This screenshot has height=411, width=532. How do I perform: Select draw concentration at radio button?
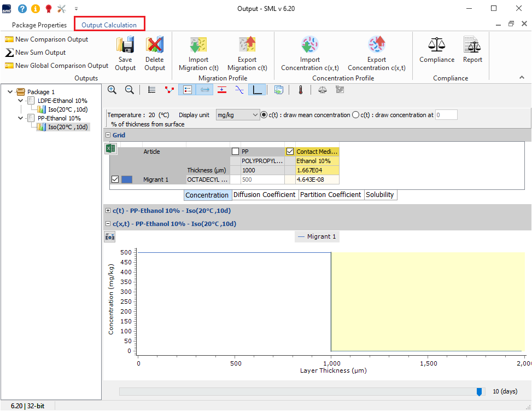tap(356, 115)
